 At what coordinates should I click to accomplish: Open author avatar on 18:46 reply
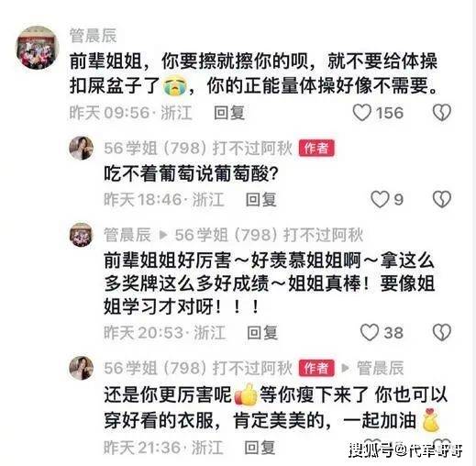pos(81,148)
